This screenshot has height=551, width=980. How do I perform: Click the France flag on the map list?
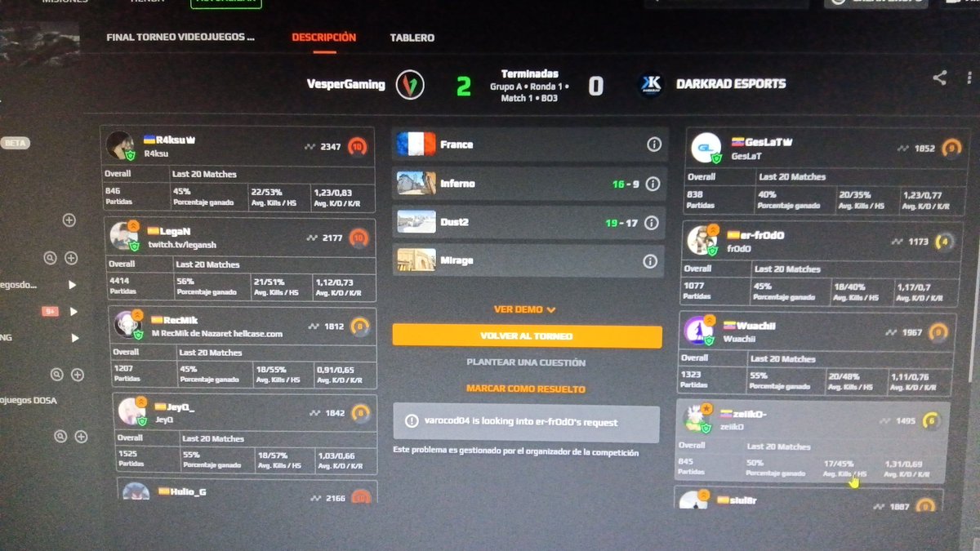(x=419, y=144)
